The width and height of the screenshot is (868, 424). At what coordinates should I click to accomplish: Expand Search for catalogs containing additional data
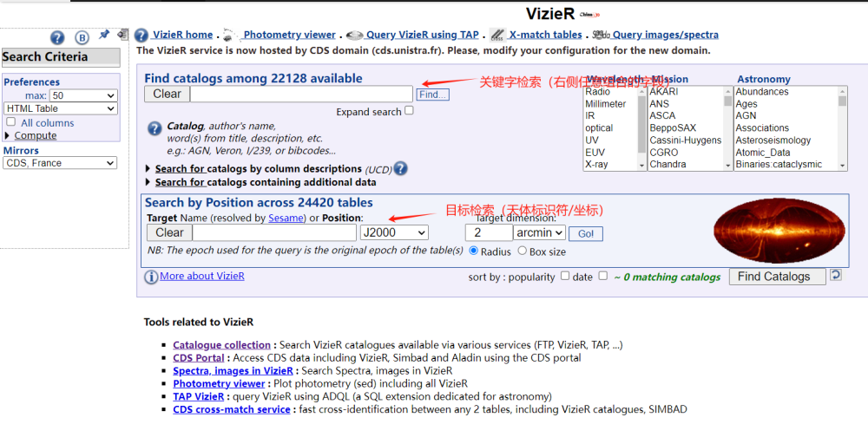click(x=260, y=182)
